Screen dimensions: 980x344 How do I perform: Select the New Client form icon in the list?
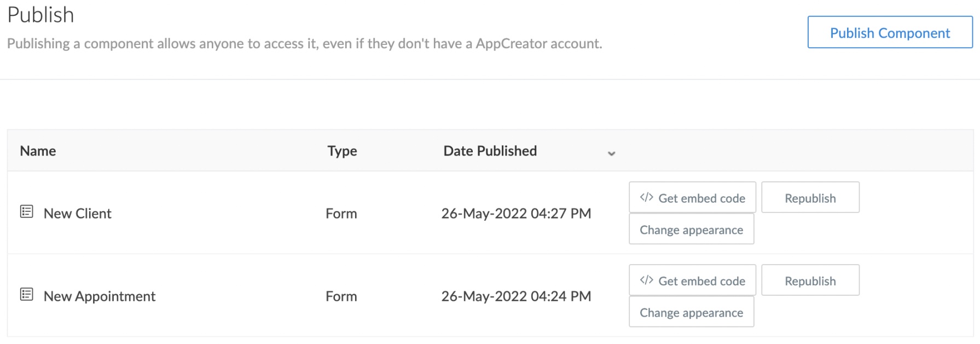coord(26,211)
